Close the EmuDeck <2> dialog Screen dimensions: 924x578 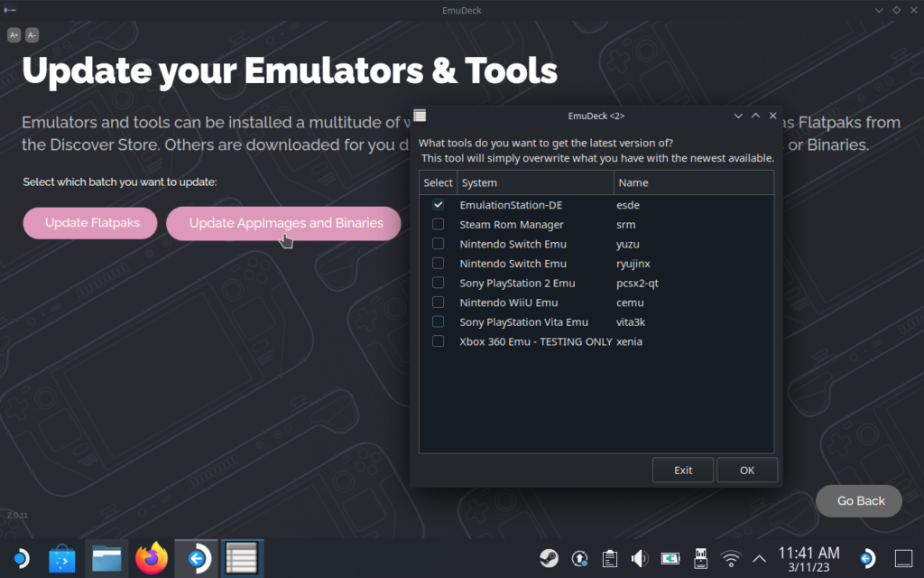pyautogui.click(x=773, y=116)
